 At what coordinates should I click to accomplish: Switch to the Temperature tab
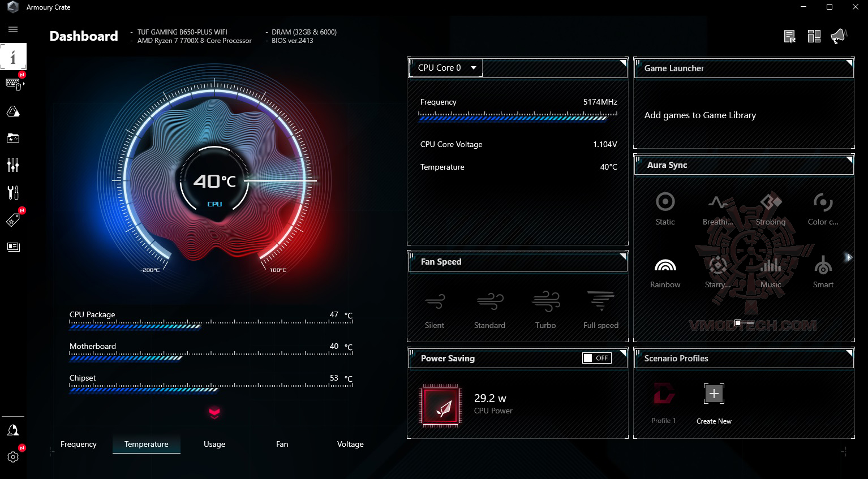tap(147, 444)
